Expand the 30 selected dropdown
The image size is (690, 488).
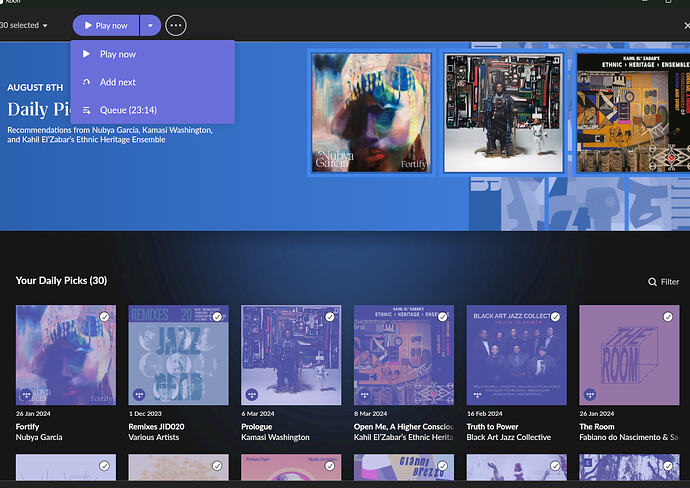24,26
